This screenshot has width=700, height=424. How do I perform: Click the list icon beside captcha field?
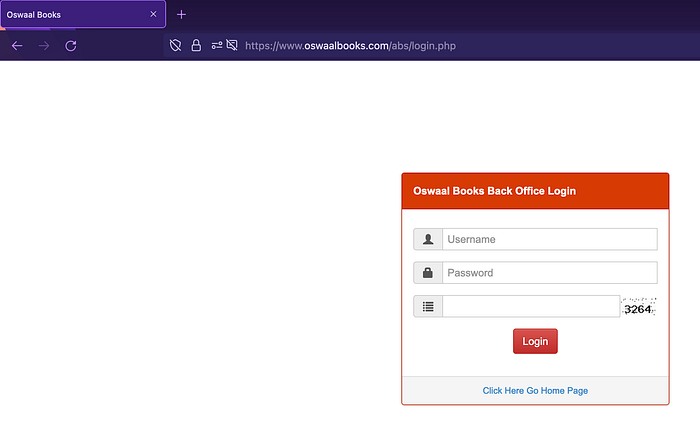[x=428, y=307]
